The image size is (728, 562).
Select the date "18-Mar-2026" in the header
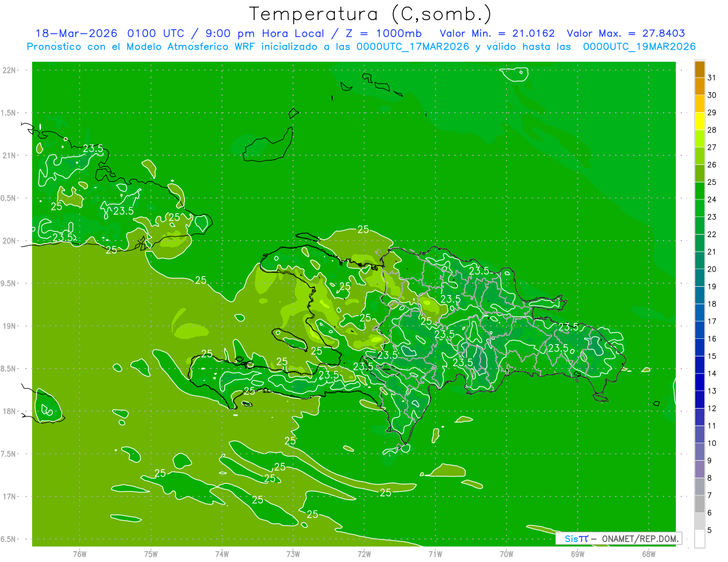coord(76,33)
